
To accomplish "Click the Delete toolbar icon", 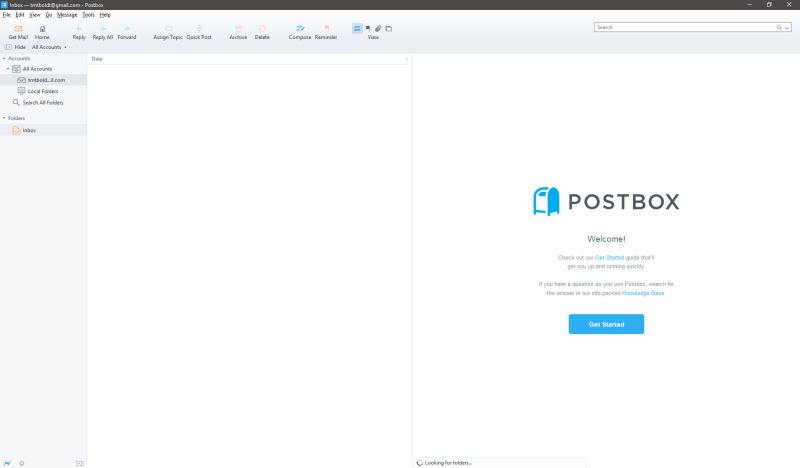I will [262, 29].
